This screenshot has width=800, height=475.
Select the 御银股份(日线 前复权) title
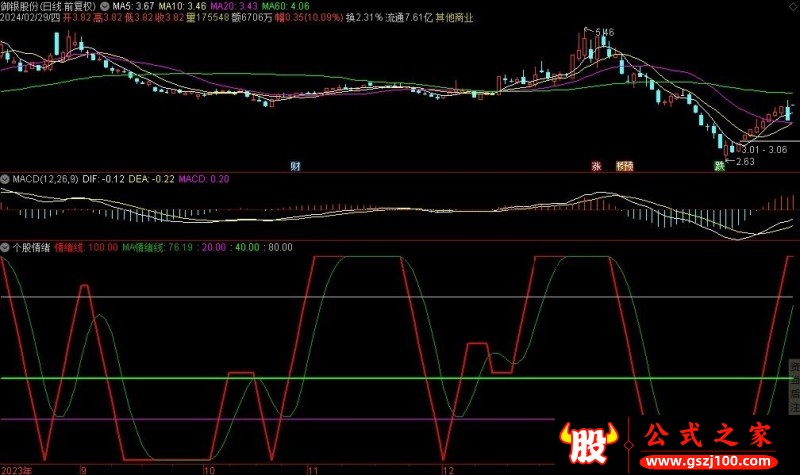[x=48, y=7]
